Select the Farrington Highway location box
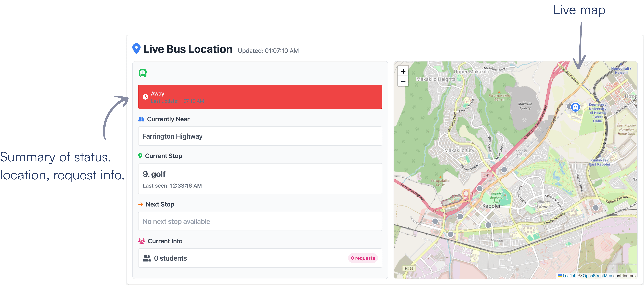Viewport: 644px width, 285px height. tap(260, 136)
